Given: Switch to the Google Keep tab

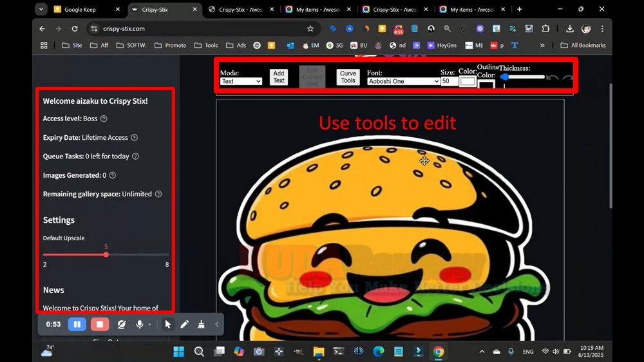Looking at the screenshot, I should tap(82, 10).
